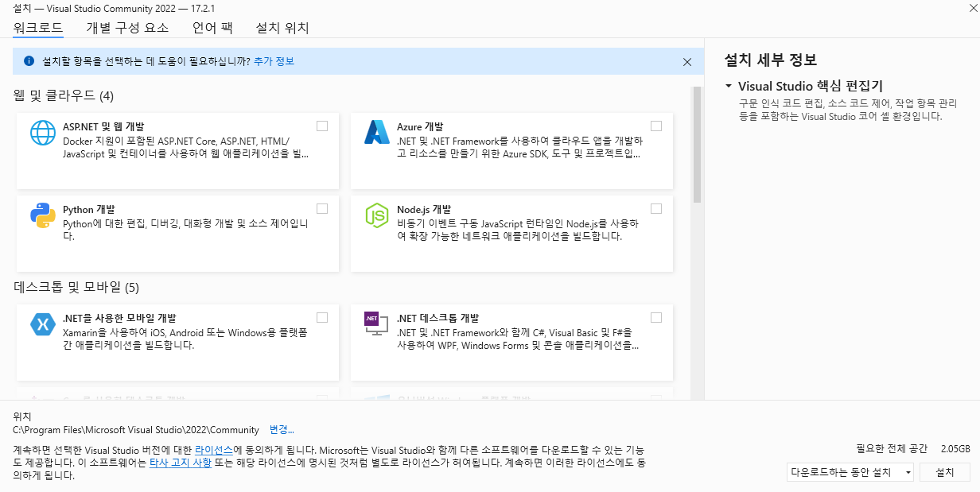The width and height of the screenshot is (980, 492).
Task: Click the Xamarin mobile development icon
Action: click(x=42, y=324)
